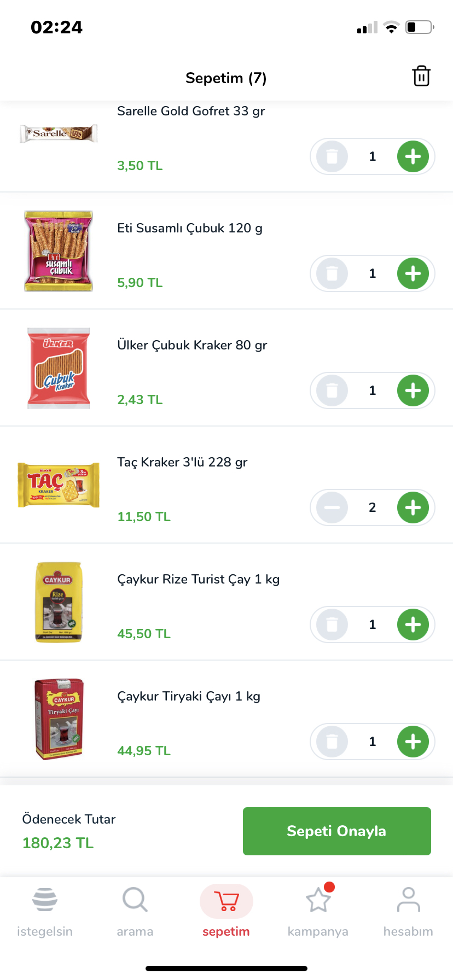Tap the Taç Kraker product image
The image size is (453, 980).
point(59,485)
